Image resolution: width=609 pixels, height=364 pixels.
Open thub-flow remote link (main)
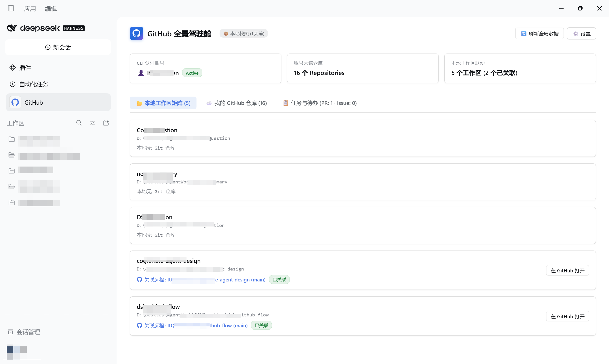[x=192, y=325]
